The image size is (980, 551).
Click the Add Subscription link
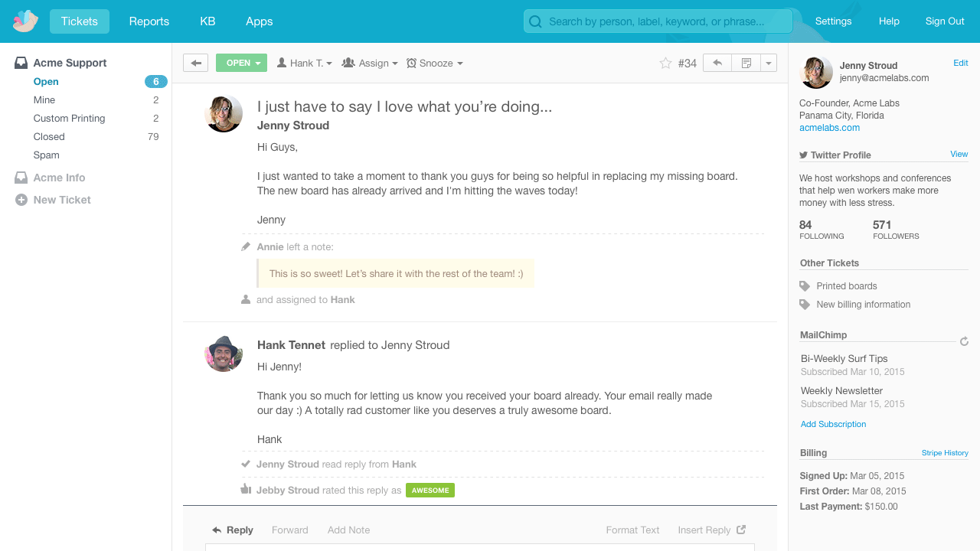[x=833, y=424]
